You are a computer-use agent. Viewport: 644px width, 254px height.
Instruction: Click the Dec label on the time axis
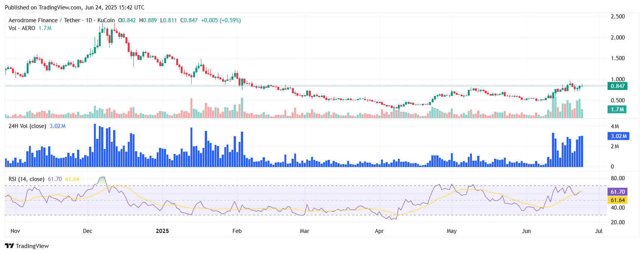coord(88,231)
